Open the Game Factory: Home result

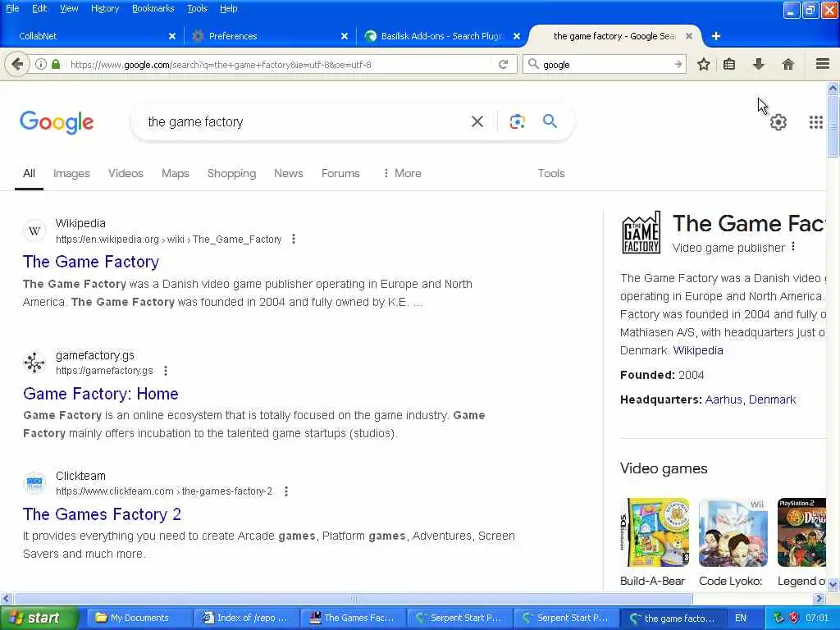click(x=100, y=393)
